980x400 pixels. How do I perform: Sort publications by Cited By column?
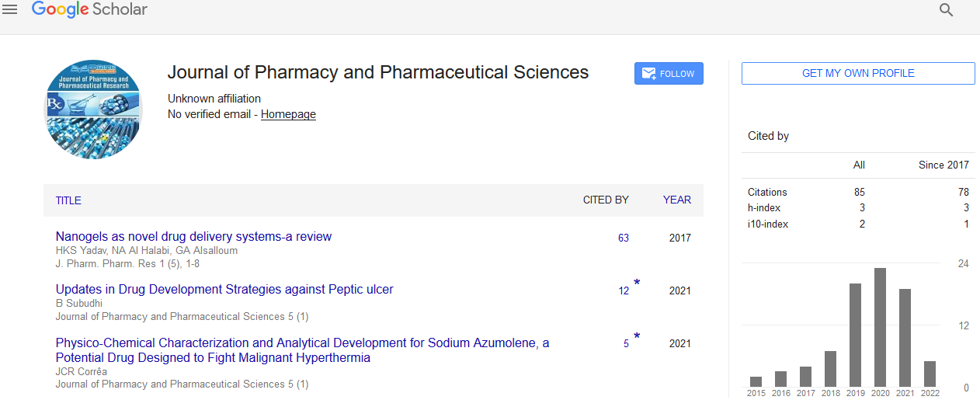(x=606, y=200)
